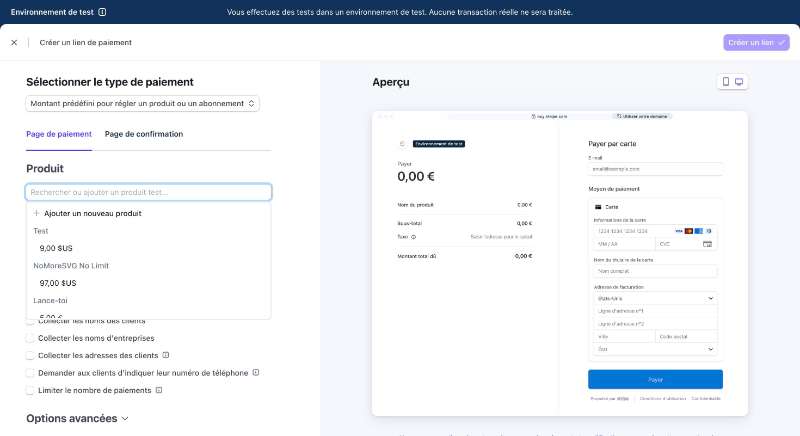The width and height of the screenshot is (800, 436).
Task: Enable phone number request checkbox
Action: (30, 373)
